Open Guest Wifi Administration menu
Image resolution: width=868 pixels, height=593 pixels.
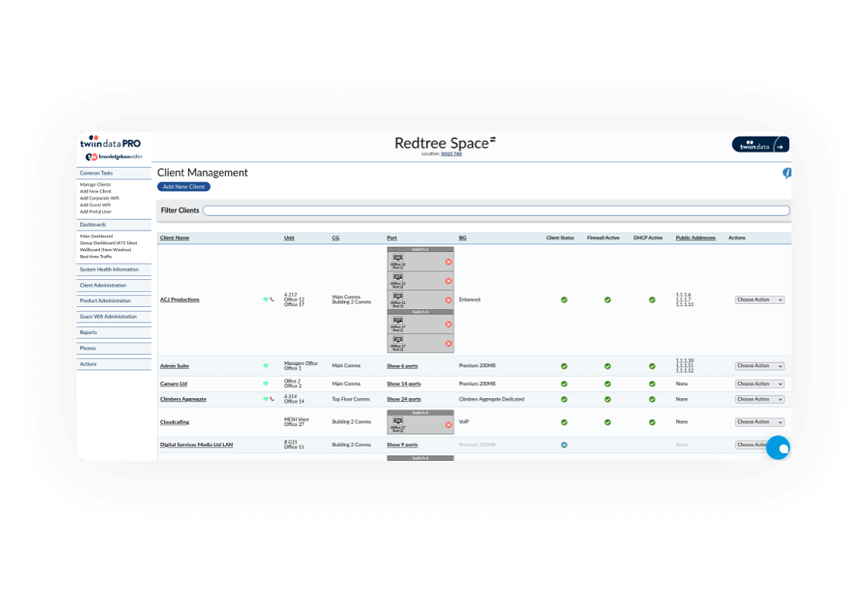pos(114,317)
